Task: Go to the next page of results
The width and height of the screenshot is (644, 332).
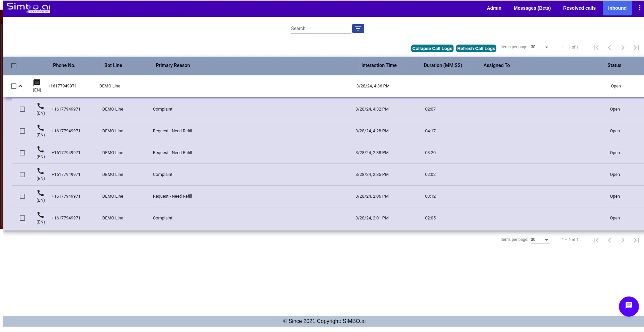Action: tap(623, 48)
